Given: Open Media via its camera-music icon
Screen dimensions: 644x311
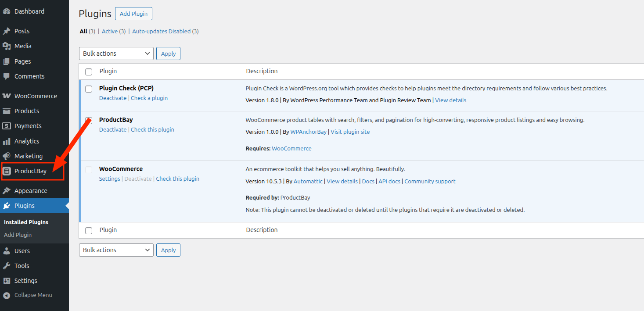Looking at the screenshot, I should pos(7,46).
